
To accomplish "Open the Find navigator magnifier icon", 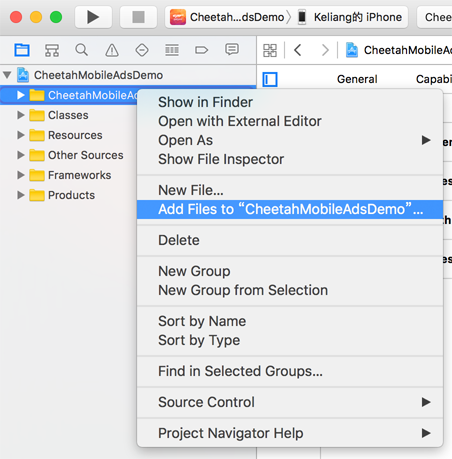I will (82, 50).
